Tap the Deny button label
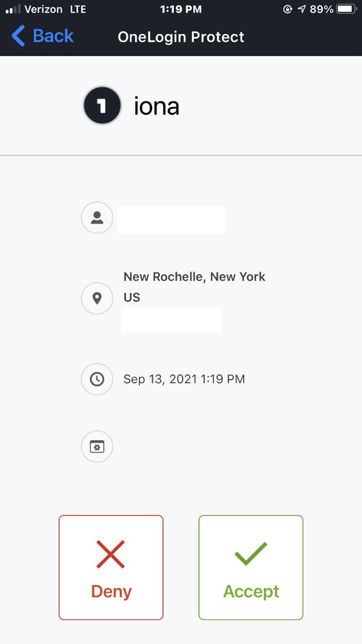 (111, 591)
